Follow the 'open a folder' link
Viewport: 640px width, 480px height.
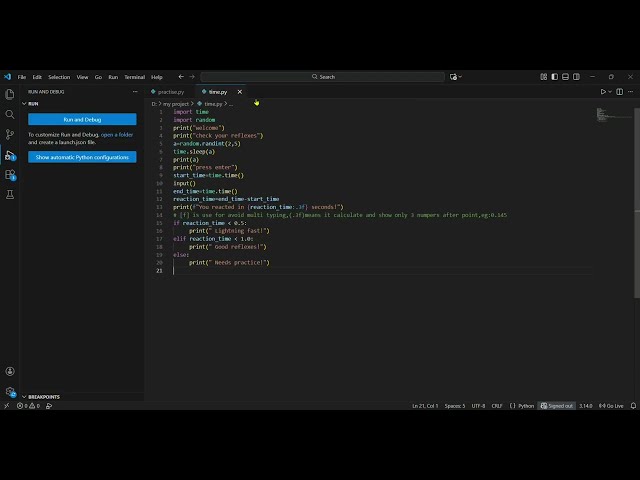tap(117, 134)
